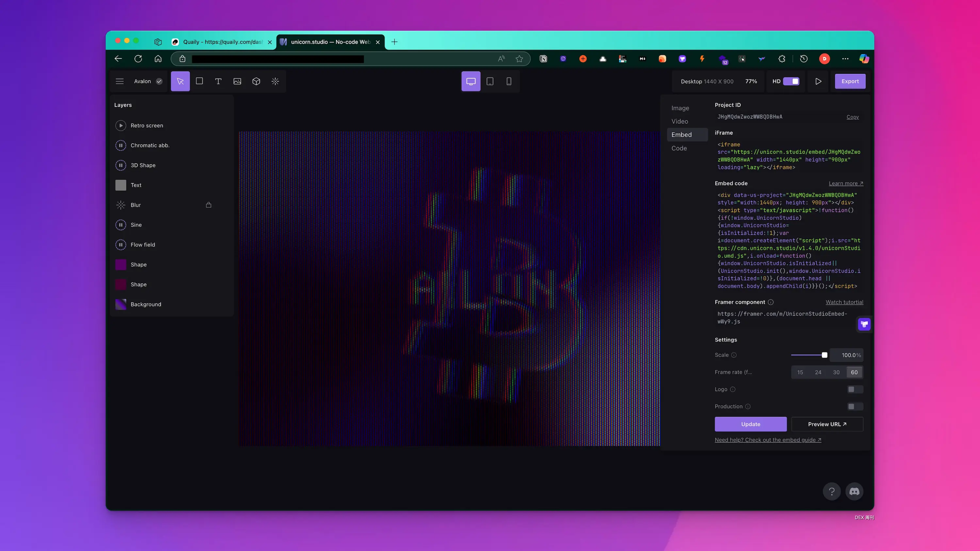Play the Retro screen layer effect
This screenshot has height=551, width=980.
click(x=121, y=125)
